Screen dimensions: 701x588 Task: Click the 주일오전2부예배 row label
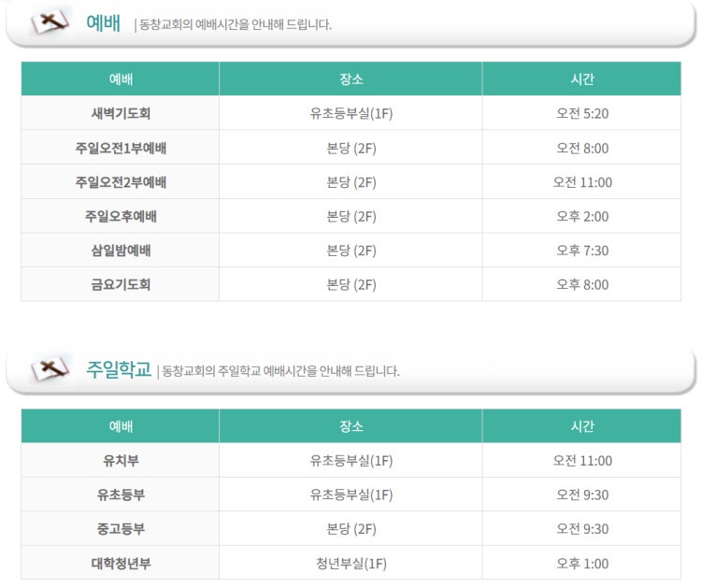[x=121, y=182]
